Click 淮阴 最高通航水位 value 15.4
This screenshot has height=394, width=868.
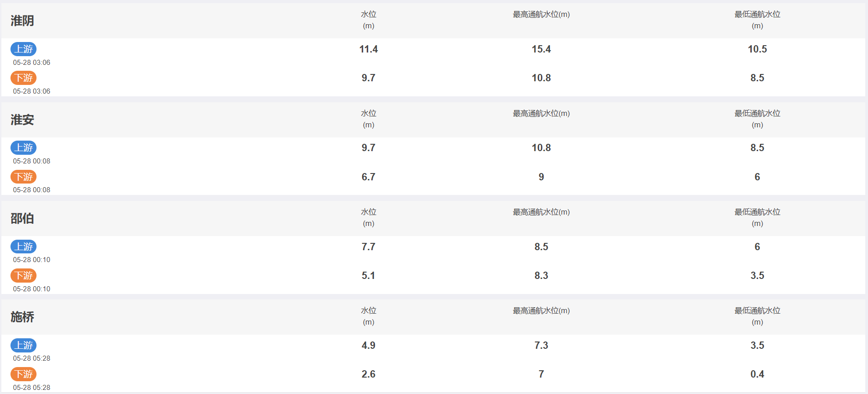(541, 49)
